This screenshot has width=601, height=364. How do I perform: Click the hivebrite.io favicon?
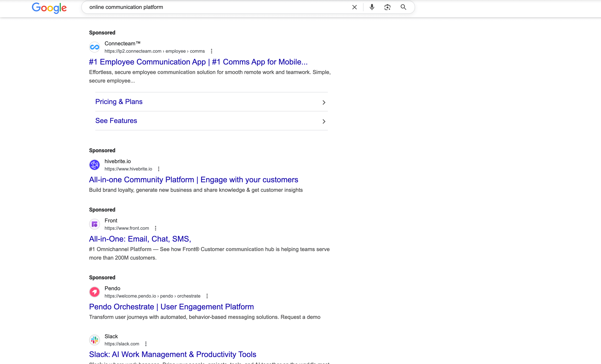[x=94, y=165]
